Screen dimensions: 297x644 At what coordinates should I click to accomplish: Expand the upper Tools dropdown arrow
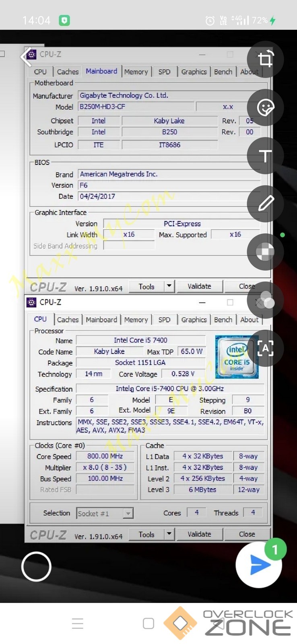coord(169,286)
